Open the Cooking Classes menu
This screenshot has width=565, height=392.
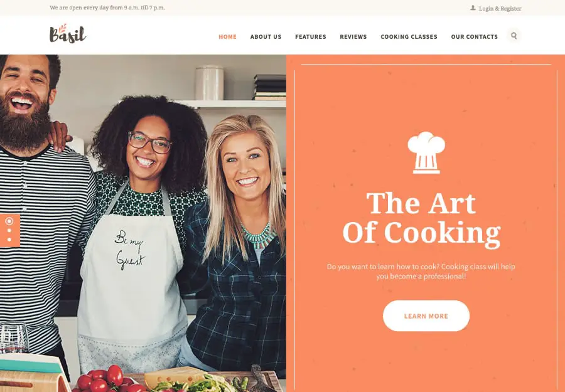coord(409,37)
